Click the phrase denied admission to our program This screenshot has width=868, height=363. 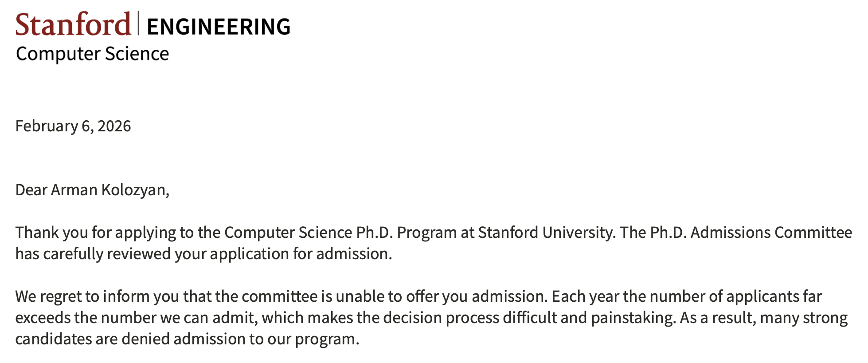(240, 339)
